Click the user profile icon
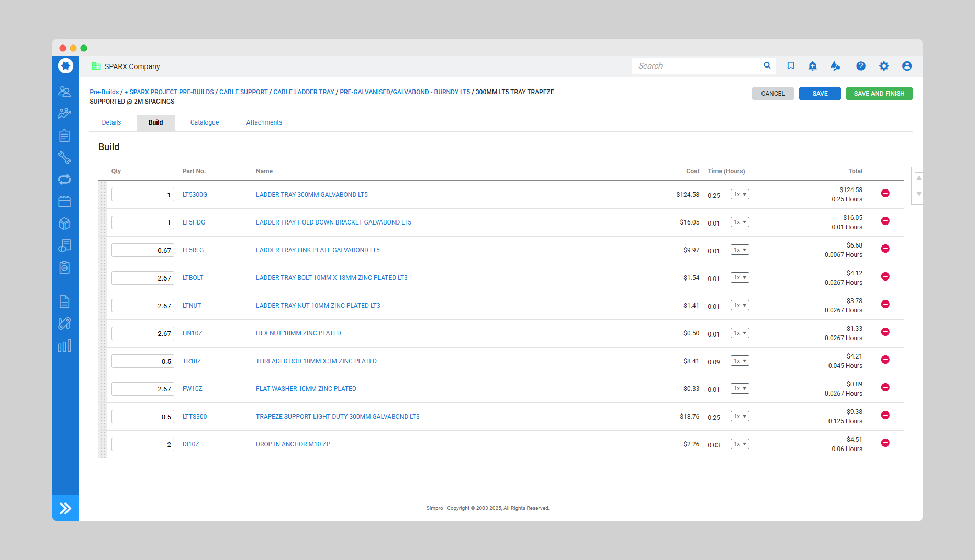This screenshot has height=560, width=975. (x=906, y=66)
